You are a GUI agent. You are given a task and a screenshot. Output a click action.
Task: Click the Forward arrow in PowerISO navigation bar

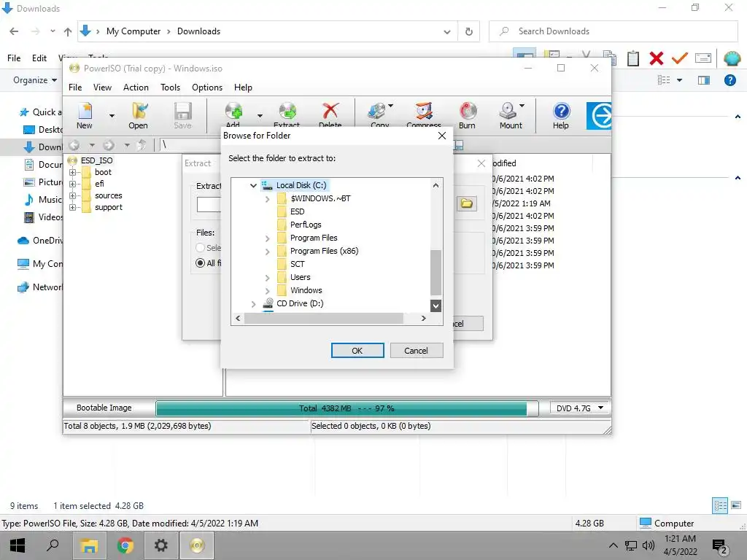pos(109,145)
